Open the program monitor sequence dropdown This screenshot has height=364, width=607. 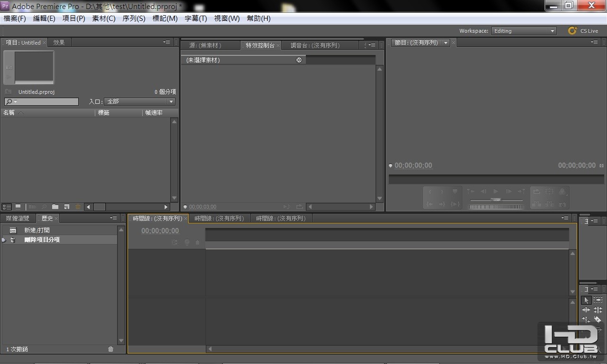click(445, 43)
